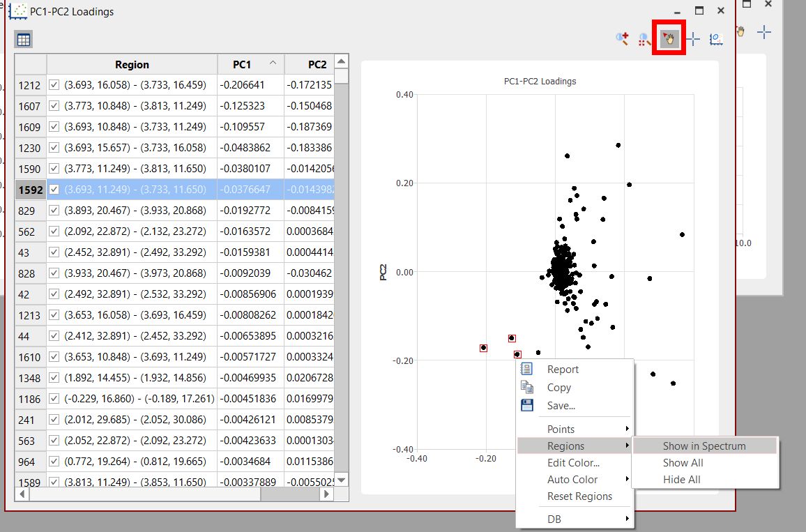Click the Save floppy disk icon
This screenshot has height=532, width=806.
(527, 405)
